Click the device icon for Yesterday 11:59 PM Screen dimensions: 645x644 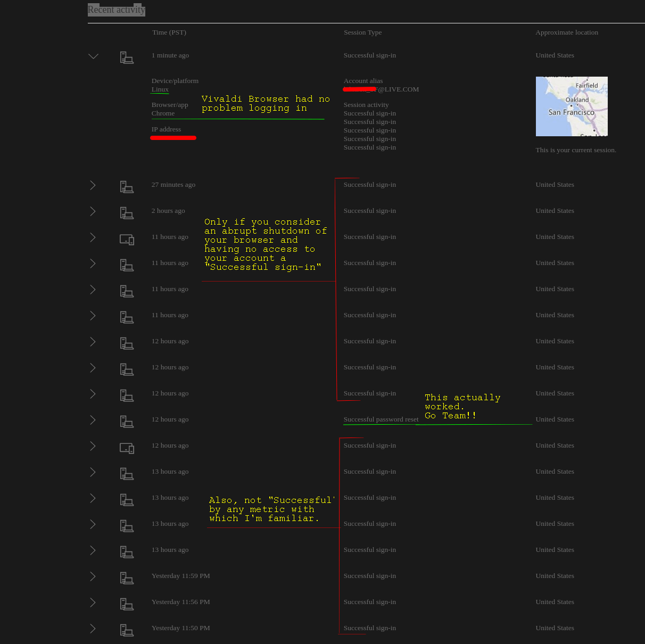tap(127, 578)
